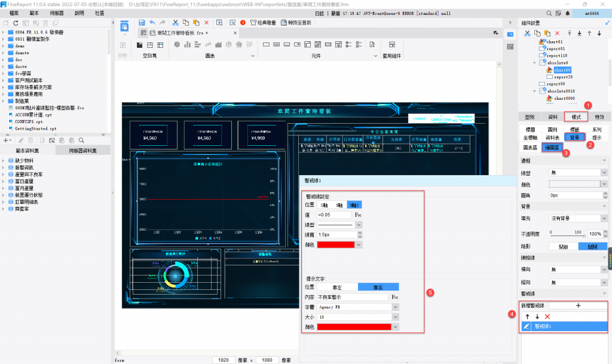612x364 pixels.
Task: Turn the shadow option on
Action: click(563, 247)
